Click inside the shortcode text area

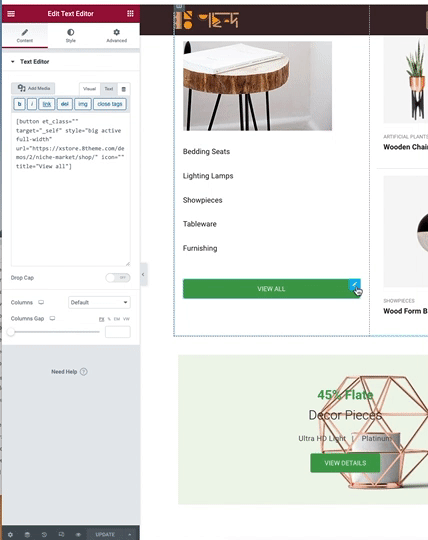point(71,190)
